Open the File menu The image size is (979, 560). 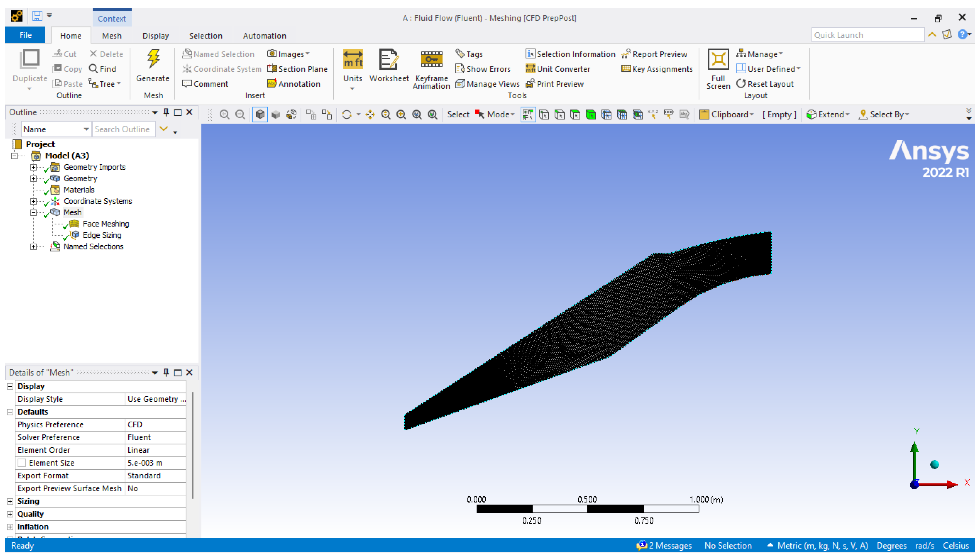tap(25, 35)
